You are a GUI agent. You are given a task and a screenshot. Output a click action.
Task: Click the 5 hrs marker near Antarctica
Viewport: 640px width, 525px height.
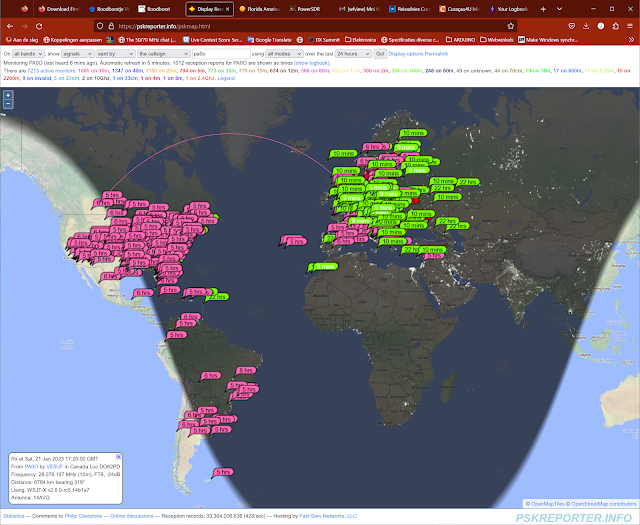click(224, 472)
